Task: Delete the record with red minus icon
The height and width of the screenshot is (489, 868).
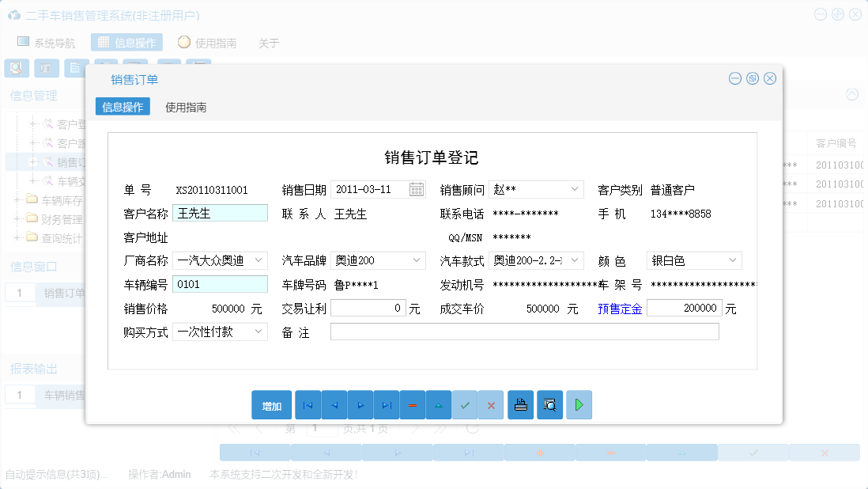Action: [413, 404]
